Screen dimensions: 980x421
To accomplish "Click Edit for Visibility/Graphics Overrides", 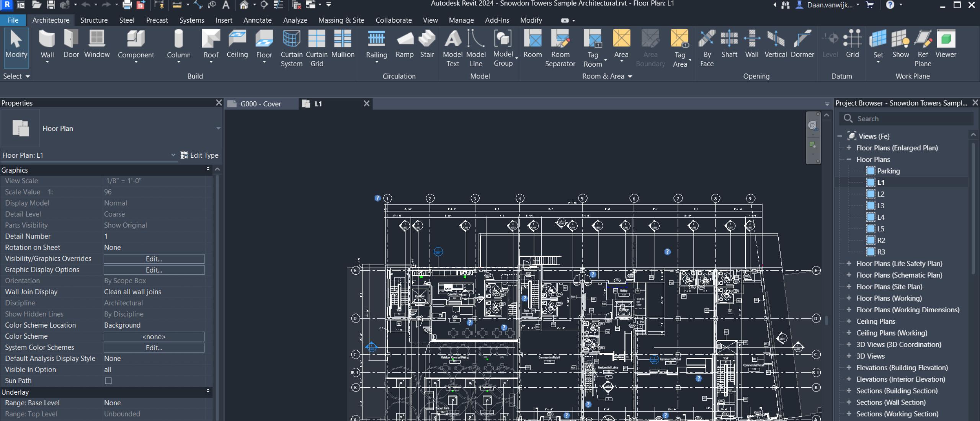I will tap(154, 259).
